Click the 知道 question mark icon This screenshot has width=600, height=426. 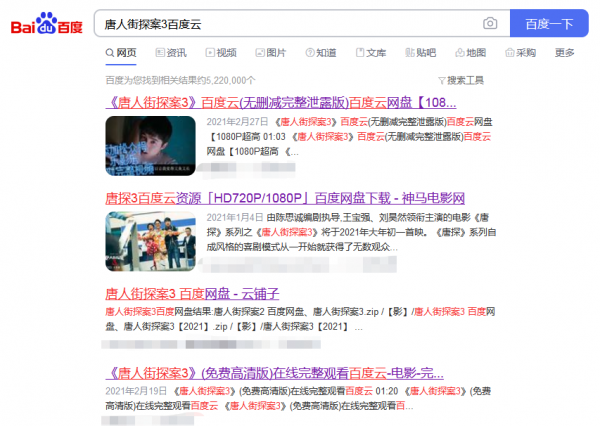(x=310, y=52)
